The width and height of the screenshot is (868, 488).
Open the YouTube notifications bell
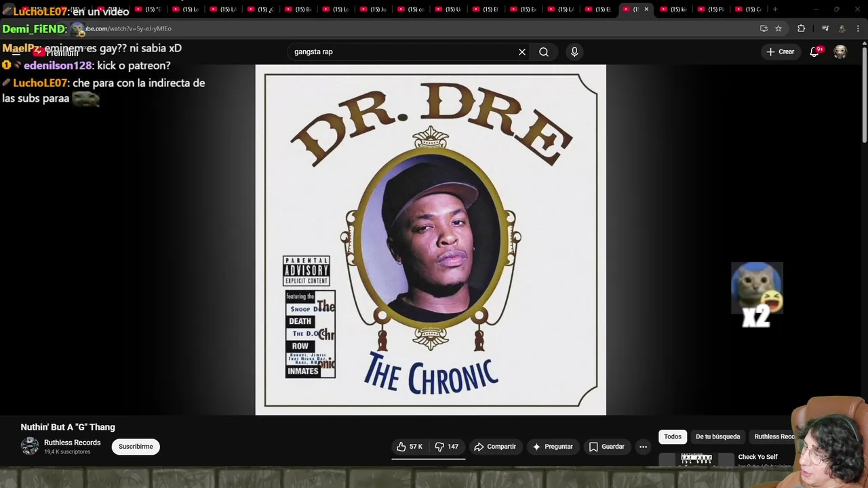(814, 52)
